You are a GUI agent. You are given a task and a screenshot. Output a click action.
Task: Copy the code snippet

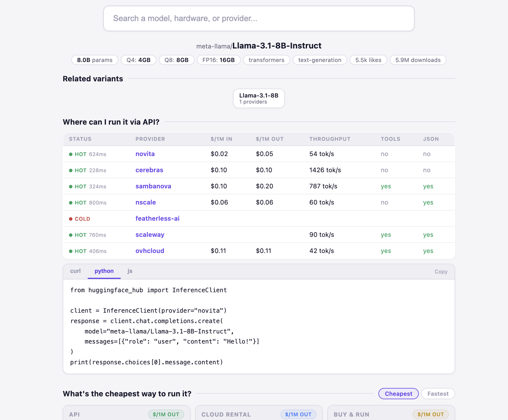point(441,272)
